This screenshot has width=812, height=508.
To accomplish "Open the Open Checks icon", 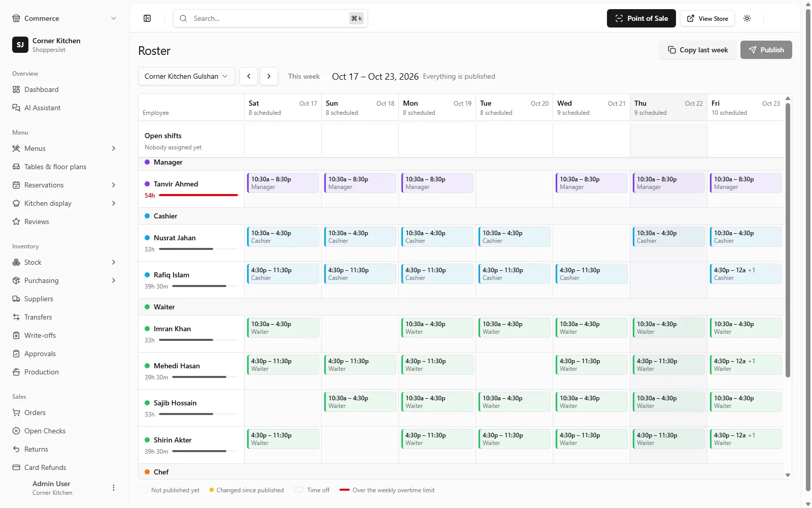I will click(16, 431).
